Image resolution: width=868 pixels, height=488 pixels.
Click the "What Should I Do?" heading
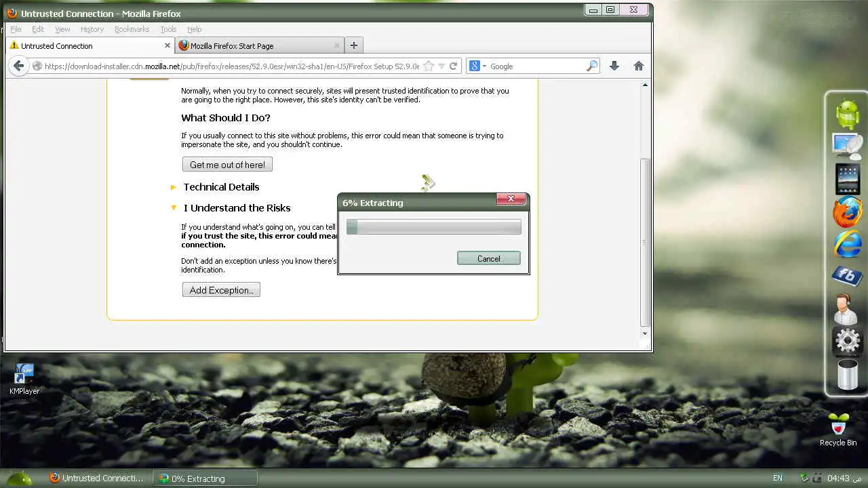pos(226,118)
